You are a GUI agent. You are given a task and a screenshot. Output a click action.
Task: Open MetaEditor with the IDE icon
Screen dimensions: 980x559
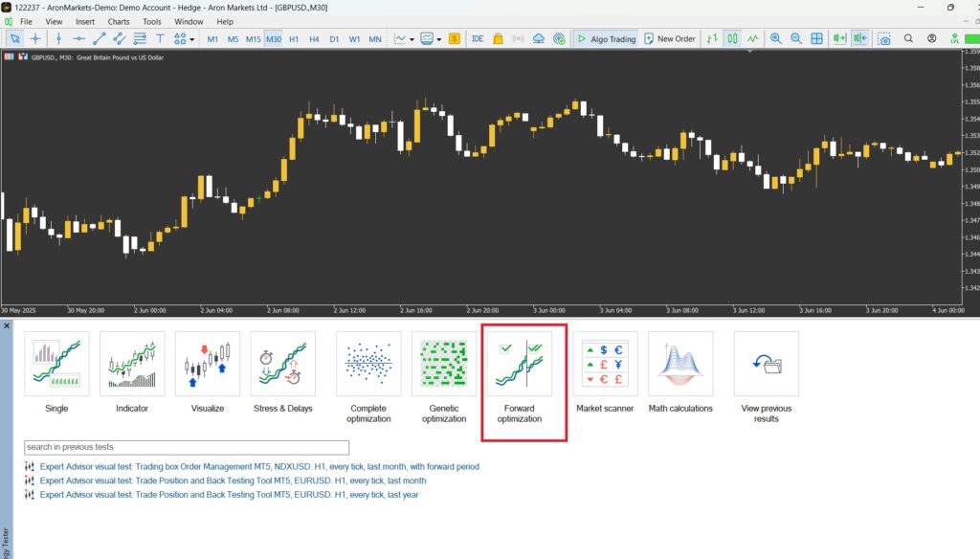click(x=477, y=38)
